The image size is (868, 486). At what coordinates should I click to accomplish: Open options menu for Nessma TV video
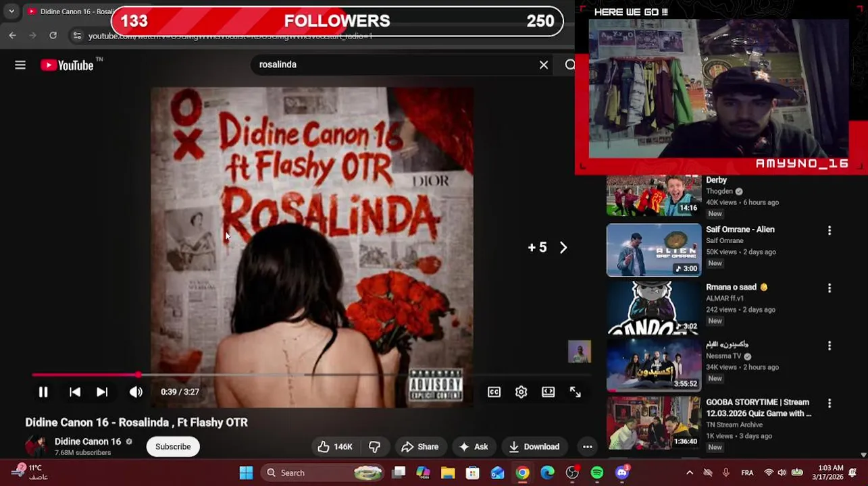pyautogui.click(x=829, y=346)
